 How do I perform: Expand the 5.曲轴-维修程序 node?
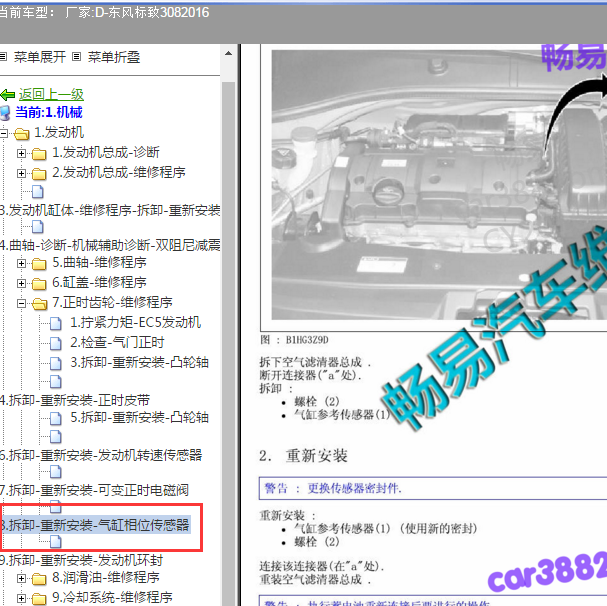coord(21,264)
